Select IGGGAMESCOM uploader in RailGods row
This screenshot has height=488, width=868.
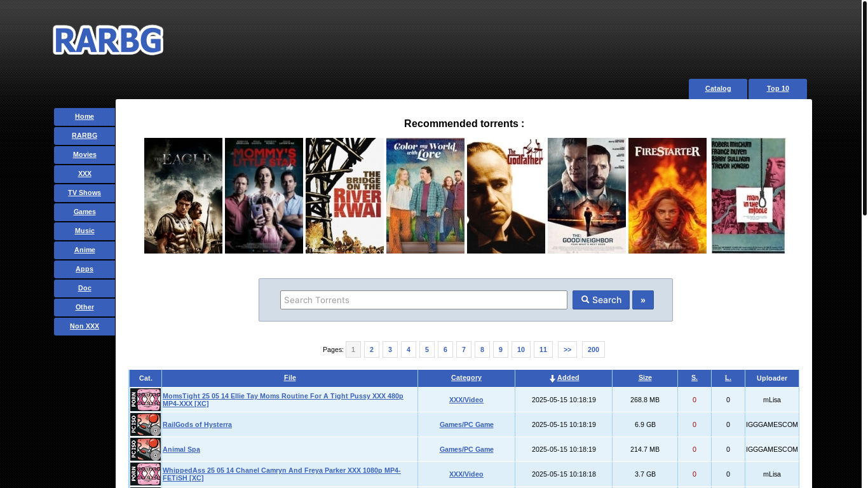click(772, 424)
